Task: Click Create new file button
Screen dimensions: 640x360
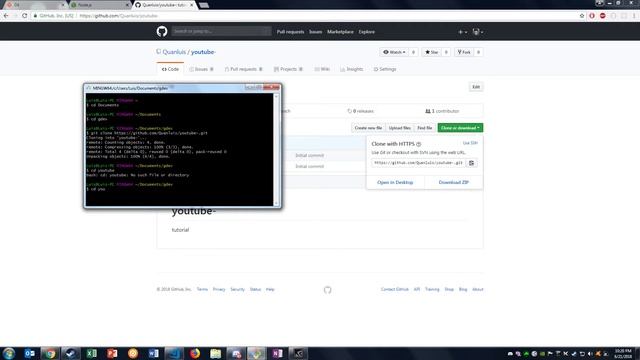Action: (368, 128)
